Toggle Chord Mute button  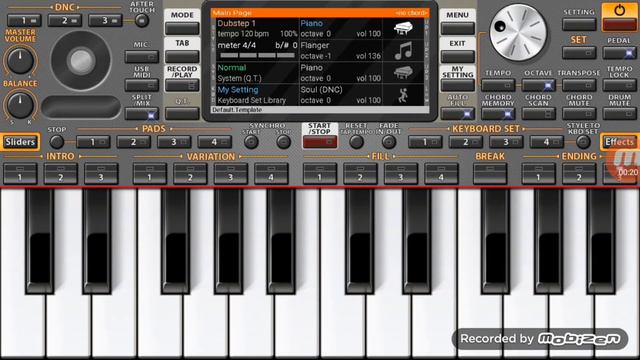pos(579,114)
